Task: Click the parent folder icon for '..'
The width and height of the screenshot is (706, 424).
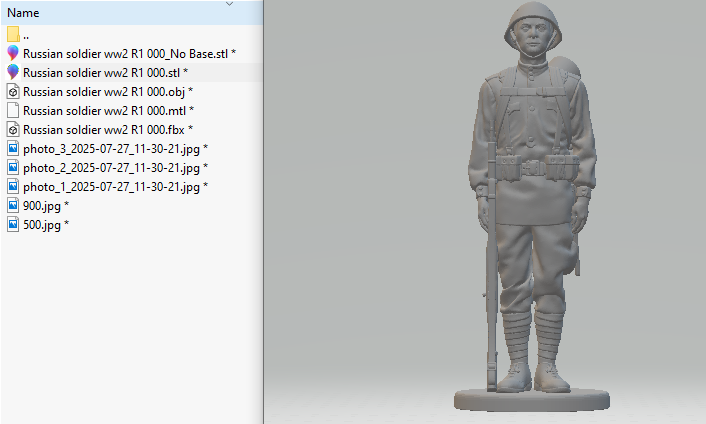Action: click(x=13, y=34)
